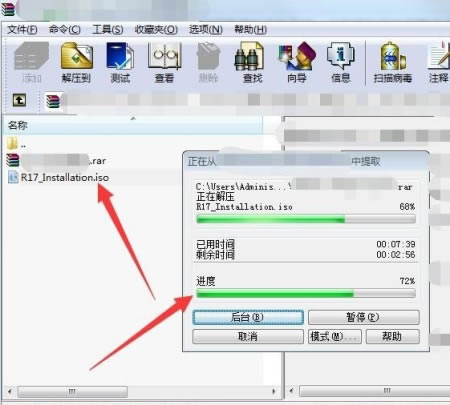The width and height of the screenshot is (450, 405).
Task: Go up one folder level arrow button
Action: click(19, 100)
